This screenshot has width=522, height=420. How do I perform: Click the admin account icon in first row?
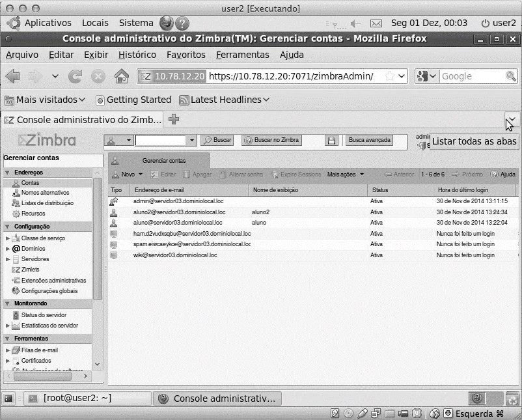point(114,201)
